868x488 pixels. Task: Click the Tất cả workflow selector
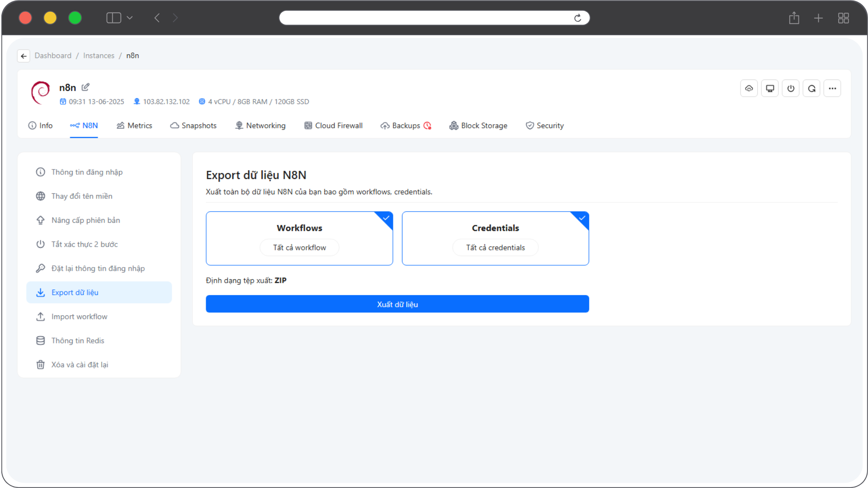click(x=299, y=248)
